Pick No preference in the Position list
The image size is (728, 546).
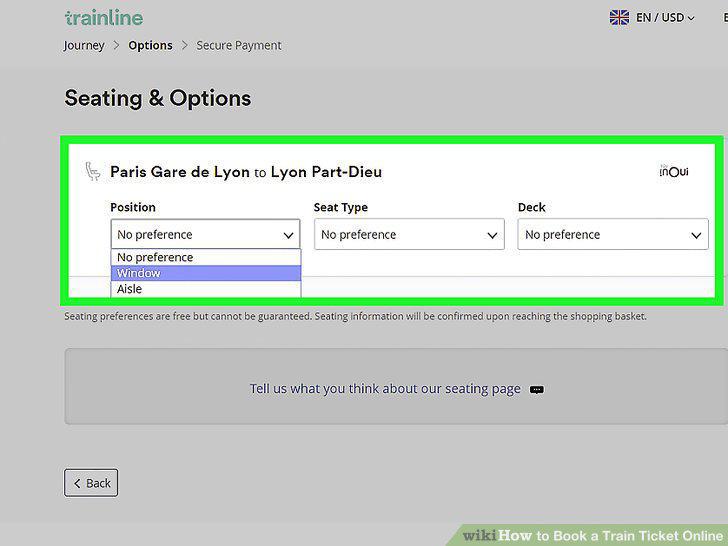click(206, 257)
